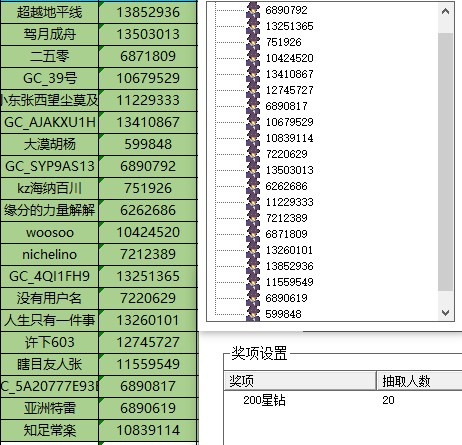Screen dimensions: 462x445
Task: Select the person icon beside 10679529 in list
Action: 253,122
